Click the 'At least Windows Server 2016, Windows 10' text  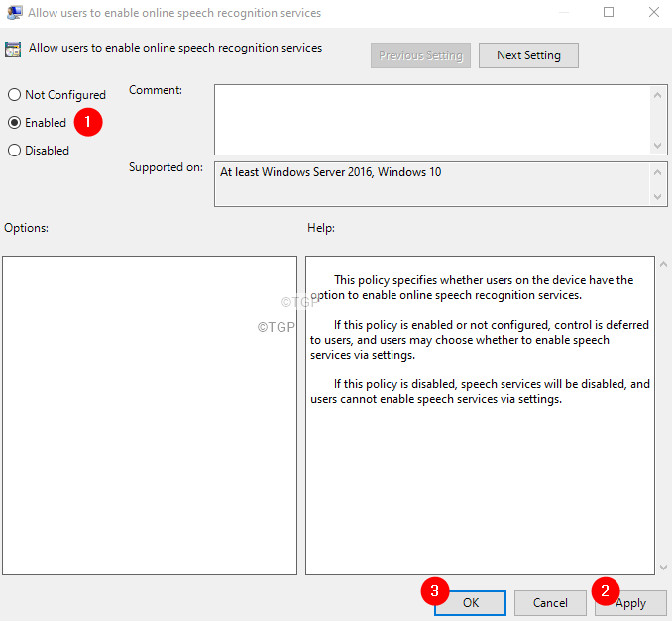[x=330, y=172]
